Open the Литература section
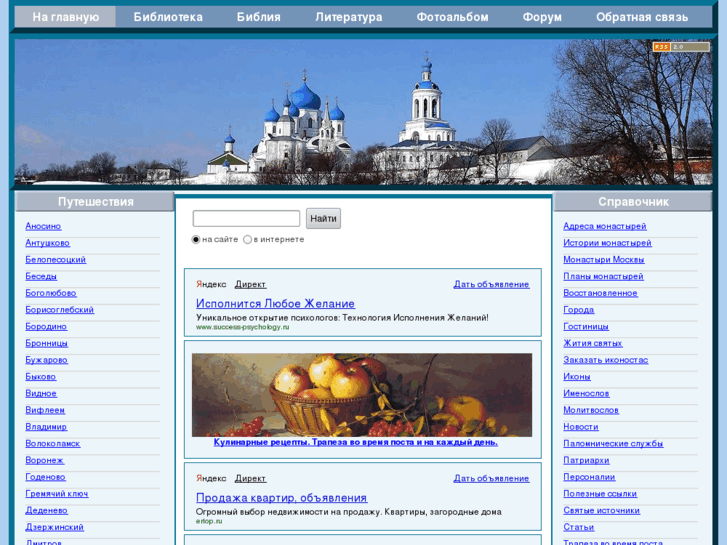This screenshot has height=545, width=727. click(x=349, y=17)
